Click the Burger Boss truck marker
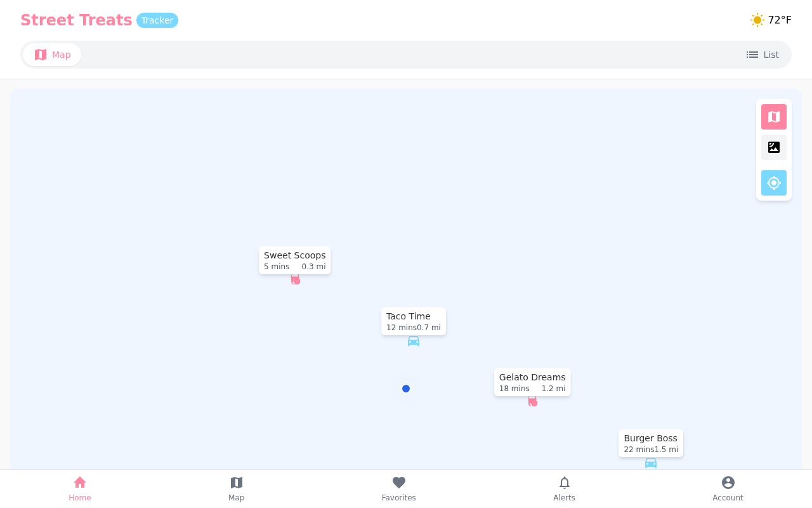This screenshot has height=508, width=812. [x=650, y=464]
